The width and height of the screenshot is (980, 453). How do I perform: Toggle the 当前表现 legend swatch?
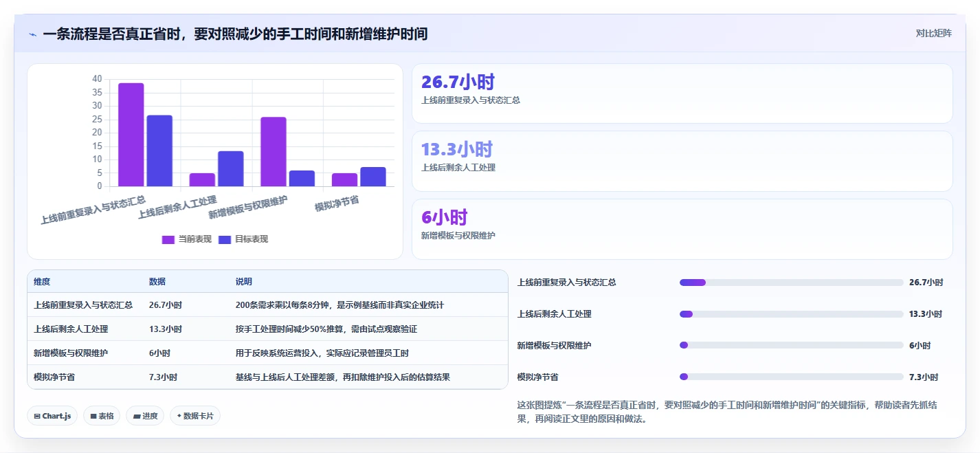[x=168, y=239]
